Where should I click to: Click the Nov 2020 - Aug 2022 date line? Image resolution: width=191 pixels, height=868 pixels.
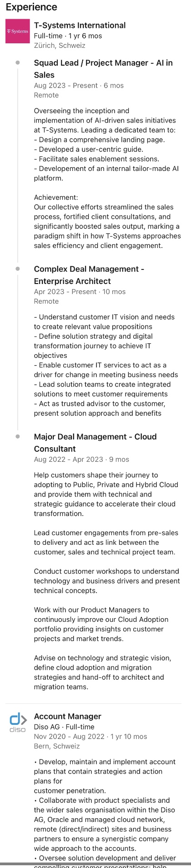pyautogui.click(x=90, y=736)
